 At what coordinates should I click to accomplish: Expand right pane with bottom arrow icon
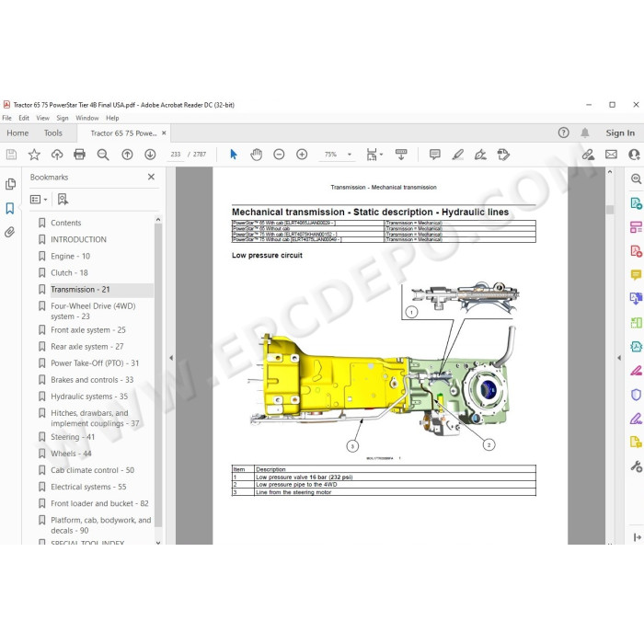(637, 536)
